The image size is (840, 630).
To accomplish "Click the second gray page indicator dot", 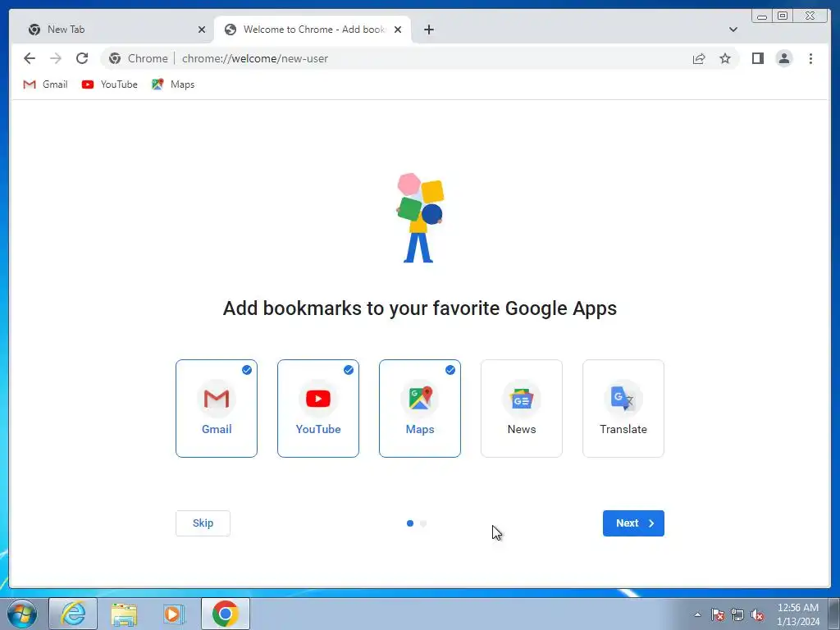I will click(x=423, y=523).
